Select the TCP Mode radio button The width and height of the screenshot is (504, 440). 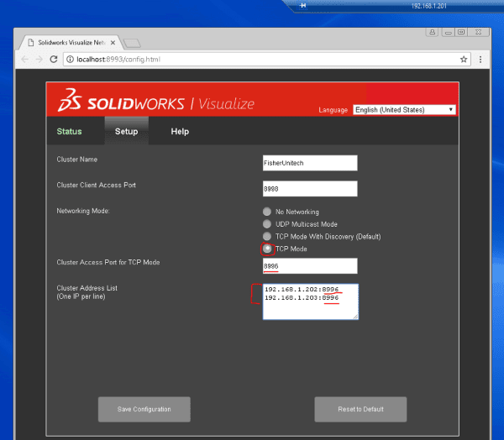[267, 249]
